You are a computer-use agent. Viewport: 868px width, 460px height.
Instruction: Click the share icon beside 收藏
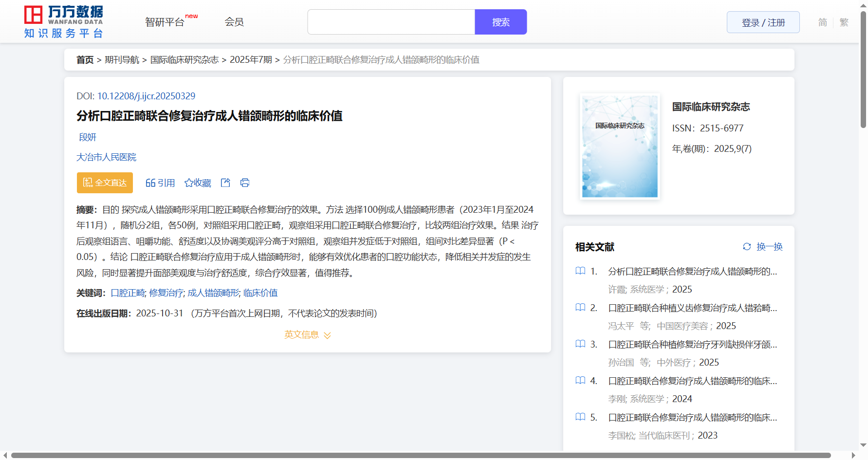(x=225, y=183)
